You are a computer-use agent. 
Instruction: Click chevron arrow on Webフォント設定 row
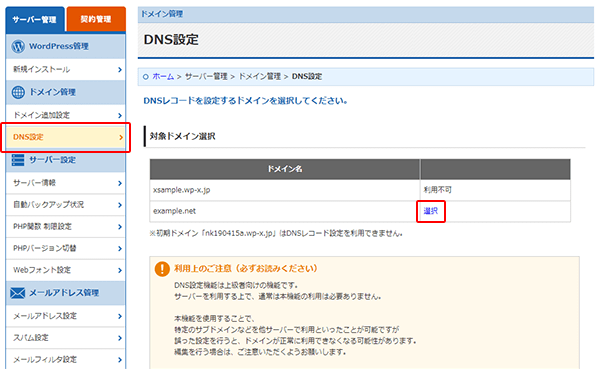click(120, 271)
